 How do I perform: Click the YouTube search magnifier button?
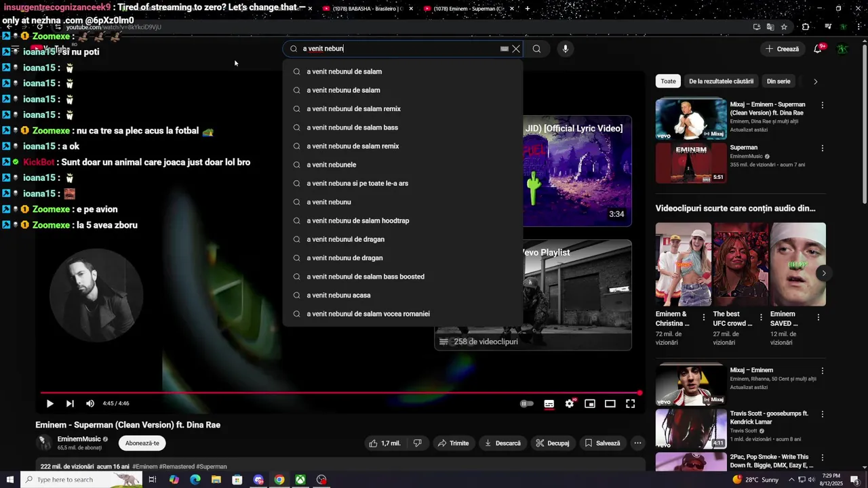point(536,49)
